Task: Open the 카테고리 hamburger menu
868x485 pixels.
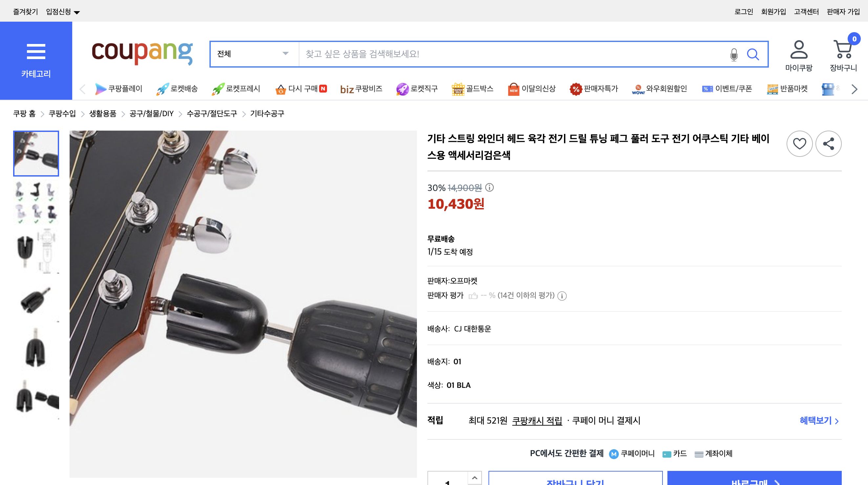Action: pyautogui.click(x=36, y=51)
